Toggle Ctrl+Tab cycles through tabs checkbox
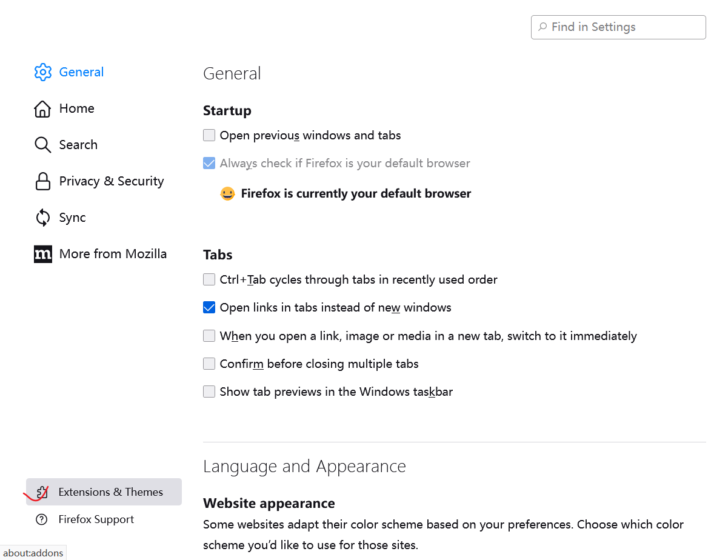This screenshot has width=728, height=560. pos(209,279)
